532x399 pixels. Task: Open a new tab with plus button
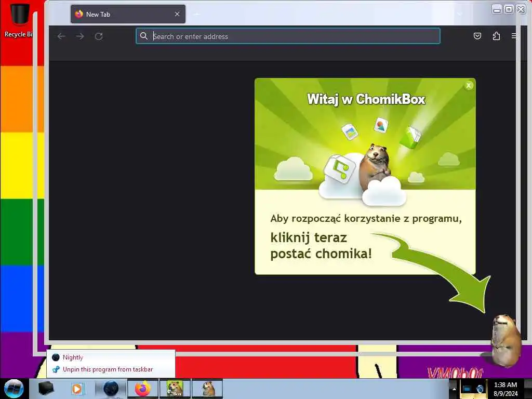[x=196, y=14]
